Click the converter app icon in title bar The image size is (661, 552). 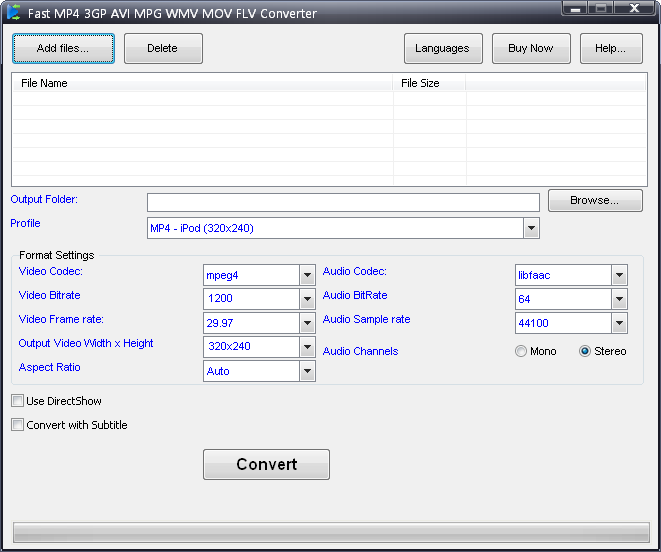tap(13, 12)
